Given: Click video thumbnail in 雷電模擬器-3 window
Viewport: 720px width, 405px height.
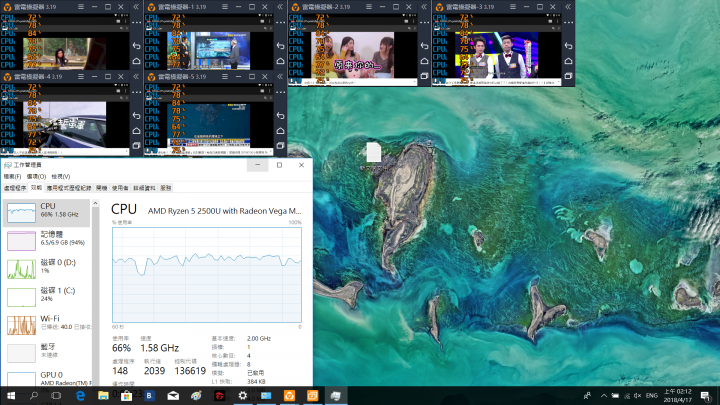Looking at the screenshot, I should (x=496, y=55).
